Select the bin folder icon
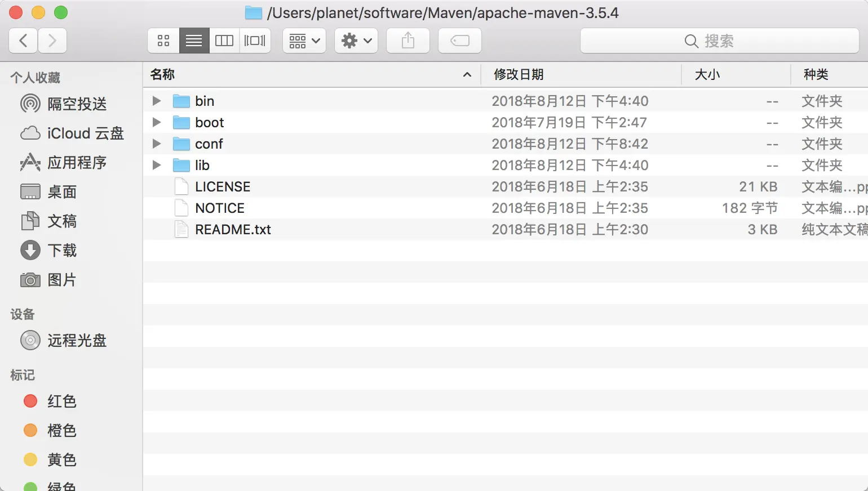Screen dimensions: 868x491 point(181,101)
